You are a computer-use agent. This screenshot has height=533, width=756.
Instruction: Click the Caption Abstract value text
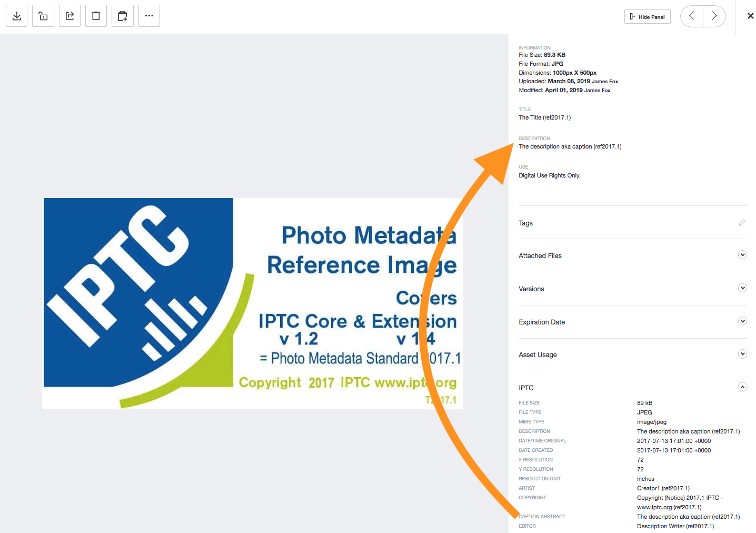click(x=689, y=517)
